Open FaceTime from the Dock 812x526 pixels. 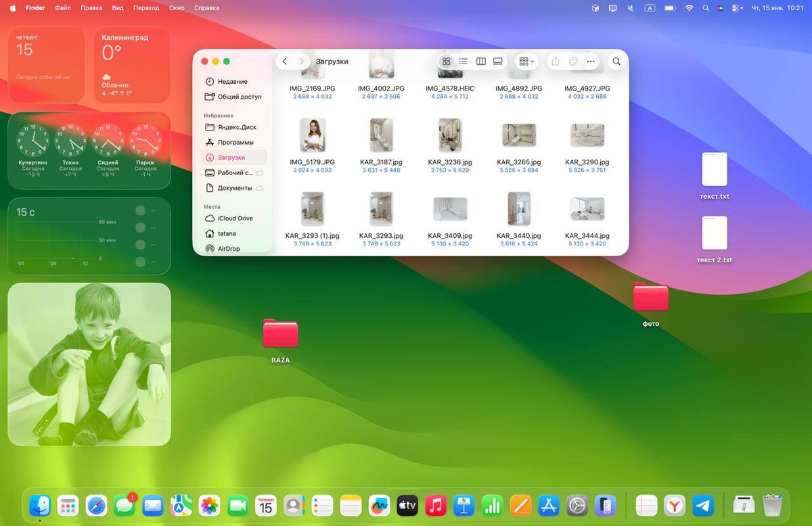pos(238,505)
